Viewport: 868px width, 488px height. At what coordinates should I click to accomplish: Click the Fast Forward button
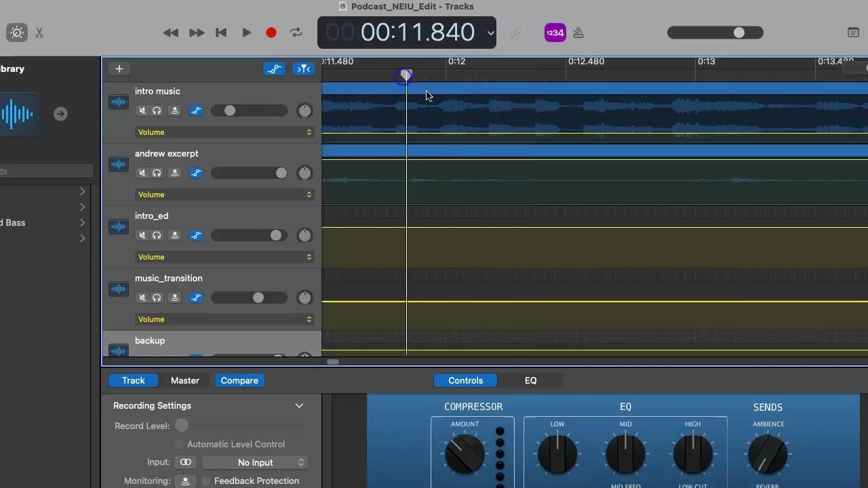pos(197,33)
